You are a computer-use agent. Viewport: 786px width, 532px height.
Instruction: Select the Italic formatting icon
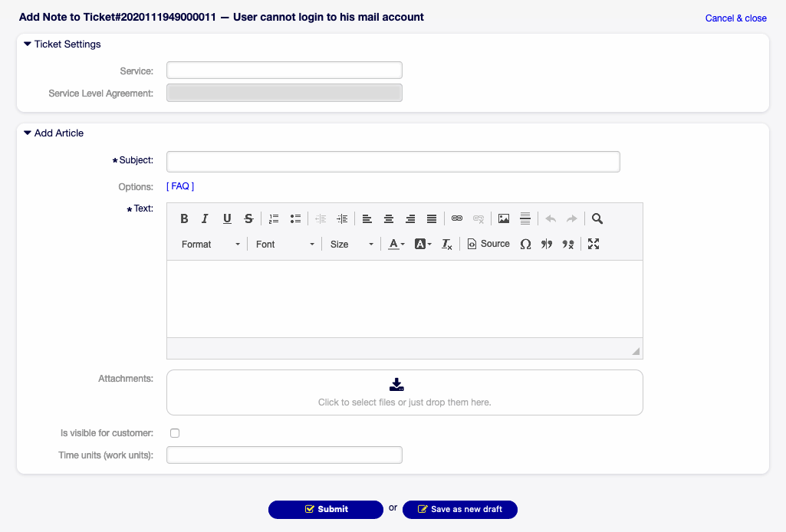pyautogui.click(x=206, y=218)
